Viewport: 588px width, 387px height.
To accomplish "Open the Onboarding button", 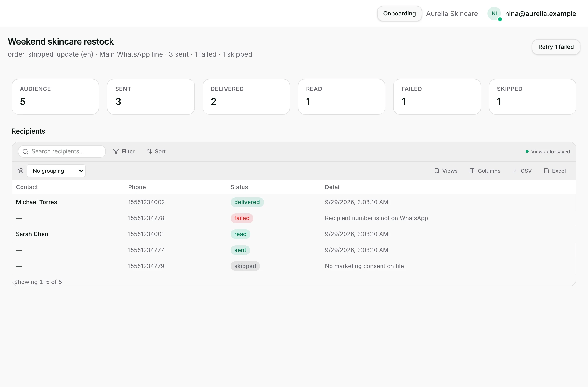I will (399, 14).
